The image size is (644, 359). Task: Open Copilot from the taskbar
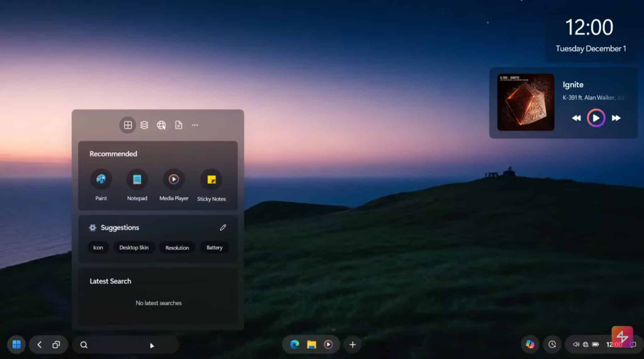coord(531,344)
